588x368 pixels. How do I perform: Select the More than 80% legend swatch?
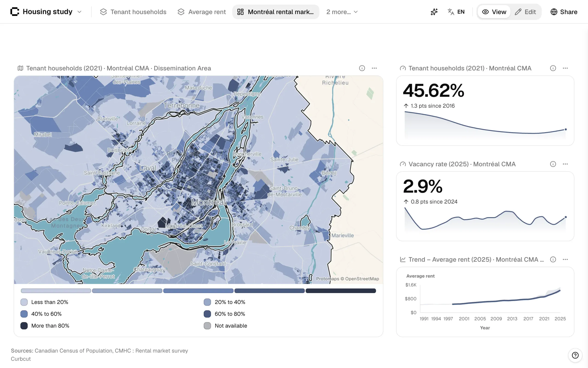[24, 326]
